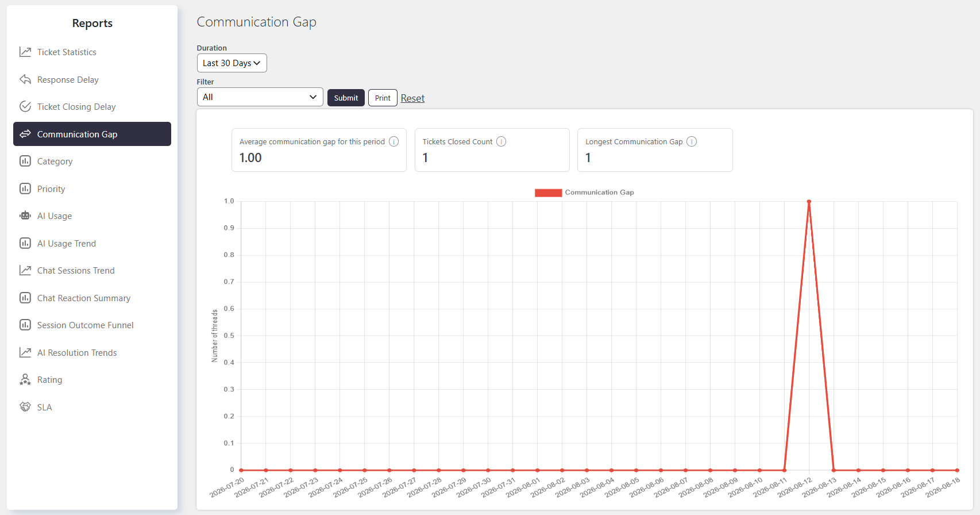Click the Category bar chart icon
Screen dimensions: 980x515
(x=25, y=161)
